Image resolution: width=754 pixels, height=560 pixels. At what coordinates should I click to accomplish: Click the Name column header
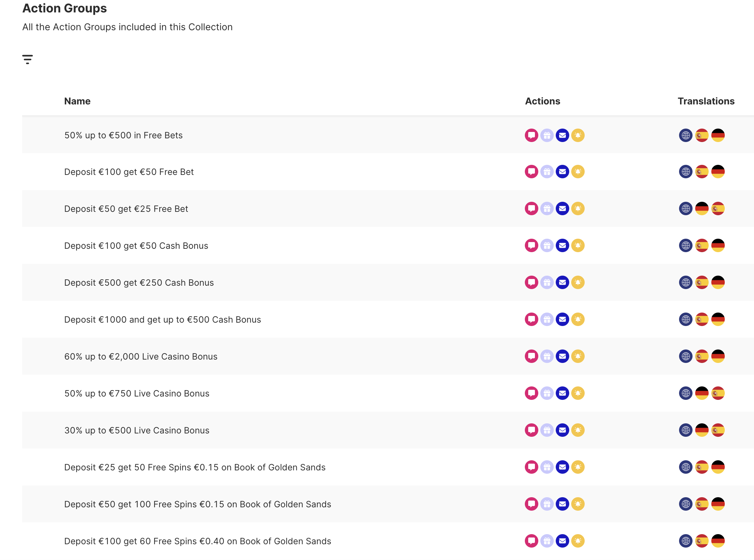[x=77, y=101]
